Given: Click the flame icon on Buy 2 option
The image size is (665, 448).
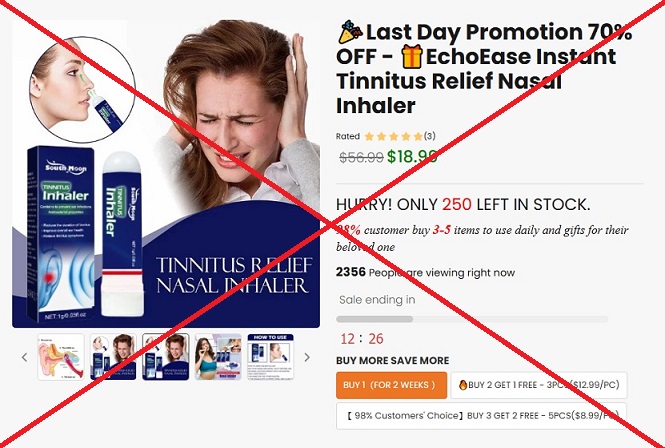Looking at the screenshot, I should pyautogui.click(x=463, y=385).
